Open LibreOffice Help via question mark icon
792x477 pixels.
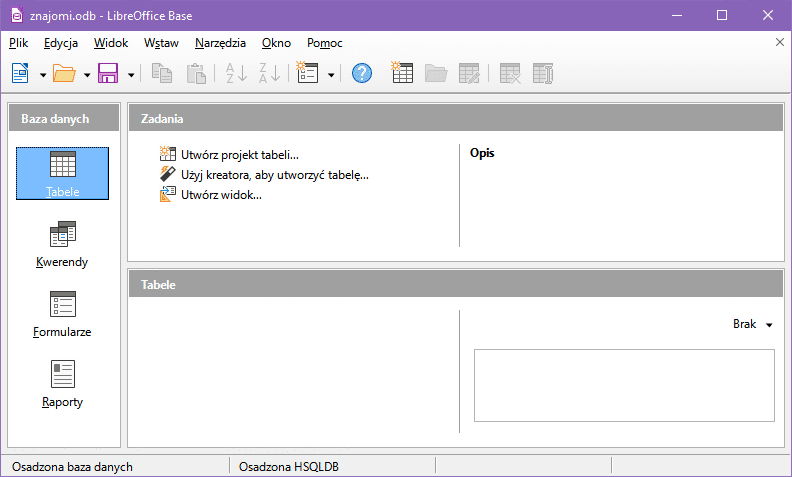point(362,73)
